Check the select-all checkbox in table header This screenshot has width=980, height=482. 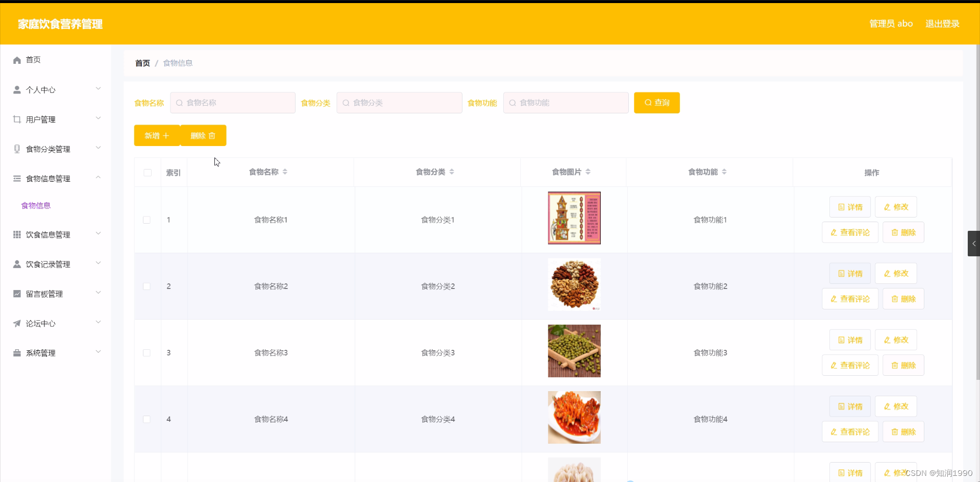point(147,173)
